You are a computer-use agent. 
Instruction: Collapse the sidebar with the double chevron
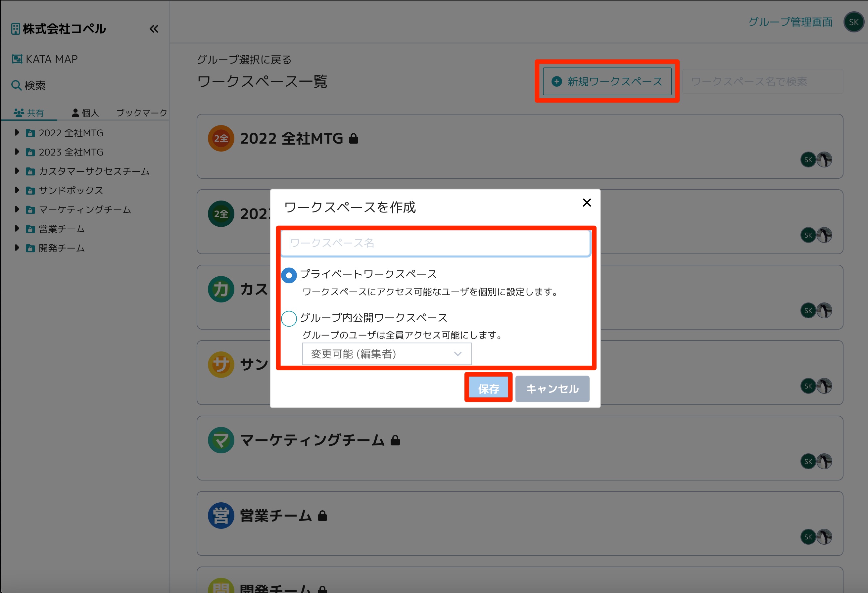pyautogui.click(x=154, y=29)
